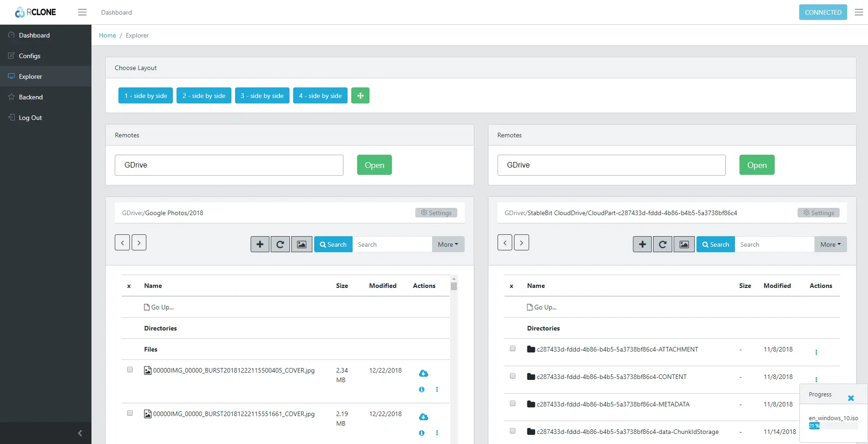Expand the More menu in right pane
The image size is (868, 444).
830,244
